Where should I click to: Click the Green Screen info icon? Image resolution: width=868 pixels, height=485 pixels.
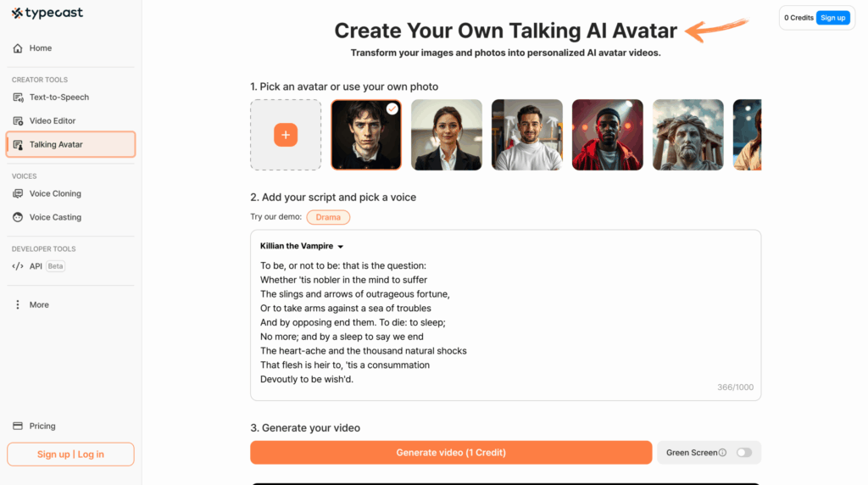[x=722, y=453]
